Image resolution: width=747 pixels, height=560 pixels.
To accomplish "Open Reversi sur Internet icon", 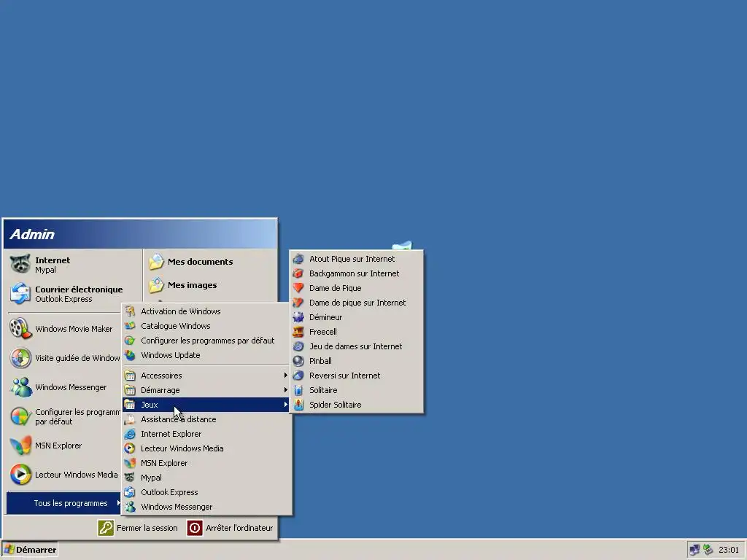I will coord(298,376).
